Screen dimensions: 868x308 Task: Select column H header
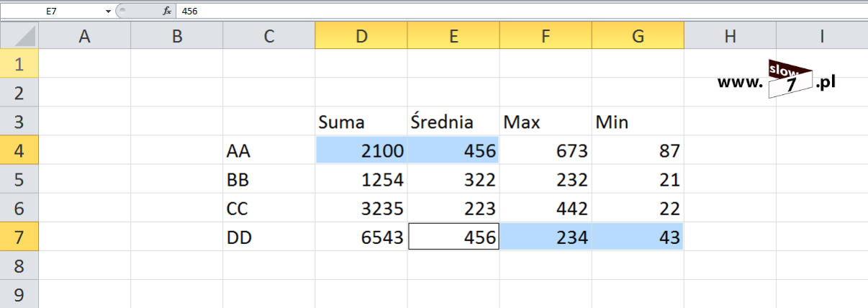pyautogui.click(x=730, y=36)
